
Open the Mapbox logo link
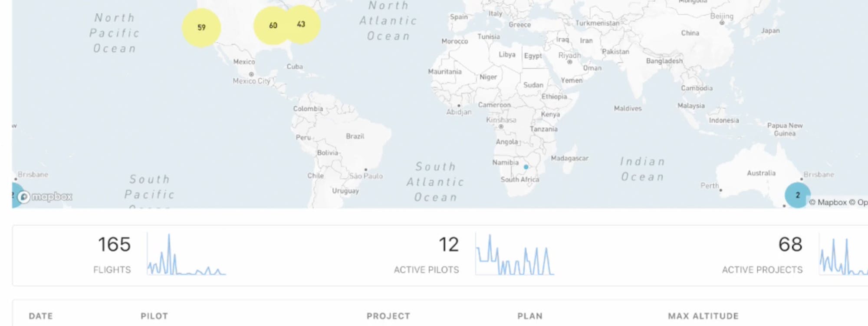pos(46,197)
